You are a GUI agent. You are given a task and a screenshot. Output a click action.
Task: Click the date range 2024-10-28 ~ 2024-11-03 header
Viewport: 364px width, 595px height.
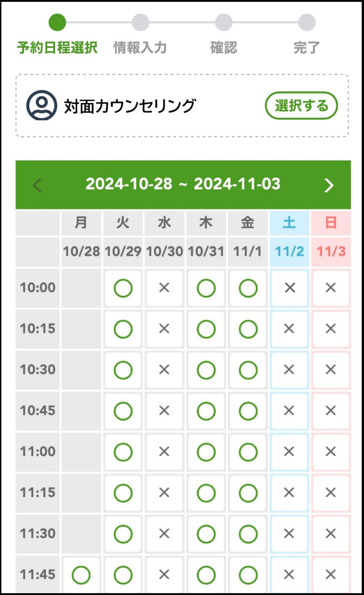(183, 184)
